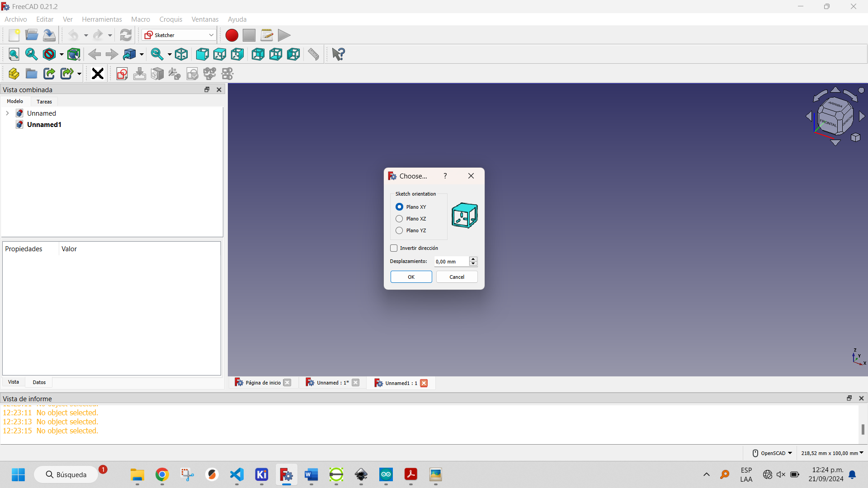The width and height of the screenshot is (868, 488).
Task: Click Cancel in Choose dialog
Action: tap(457, 277)
